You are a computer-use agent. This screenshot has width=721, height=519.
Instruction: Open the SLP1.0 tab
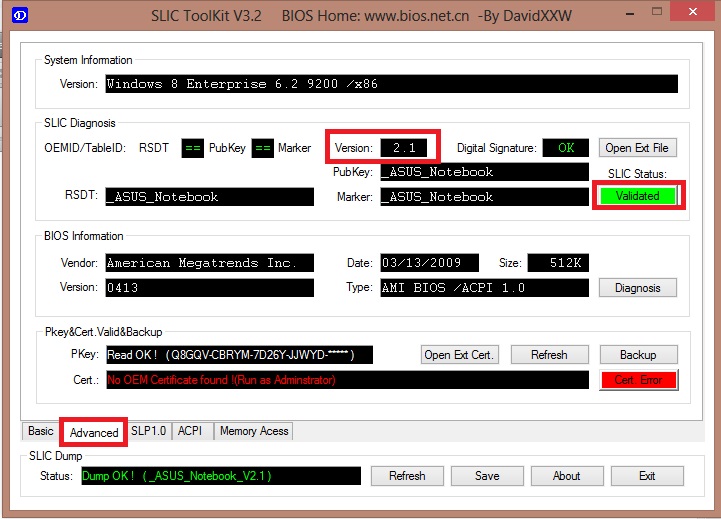[x=149, y=431]
